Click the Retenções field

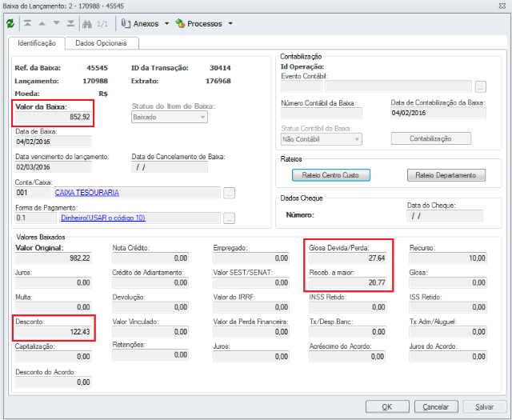150,355
